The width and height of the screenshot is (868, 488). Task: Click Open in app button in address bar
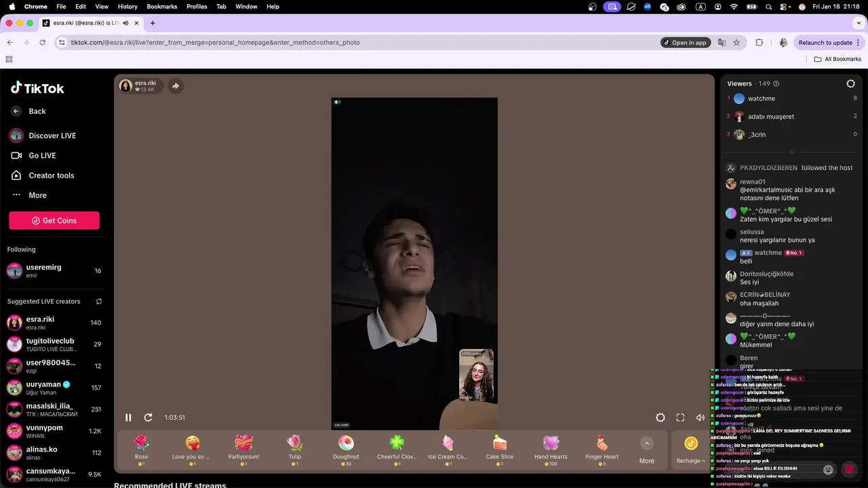pos(686,43)
